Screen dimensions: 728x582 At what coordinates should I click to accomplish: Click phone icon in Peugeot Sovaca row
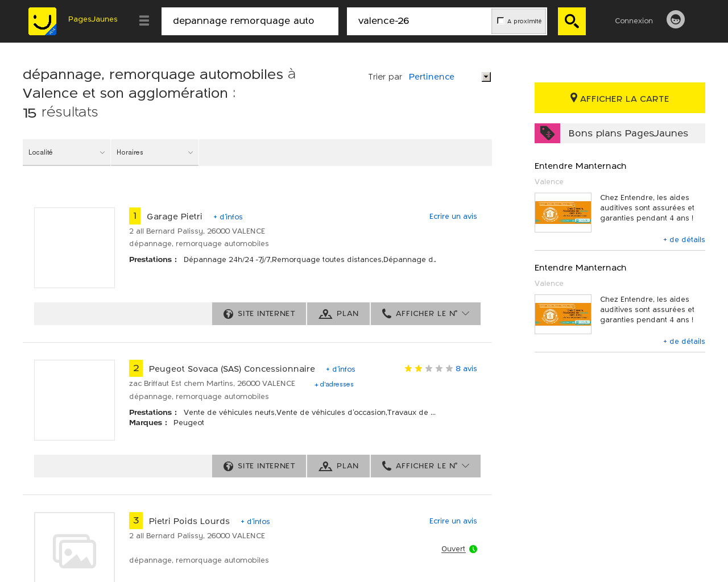[x=387, y=465]
